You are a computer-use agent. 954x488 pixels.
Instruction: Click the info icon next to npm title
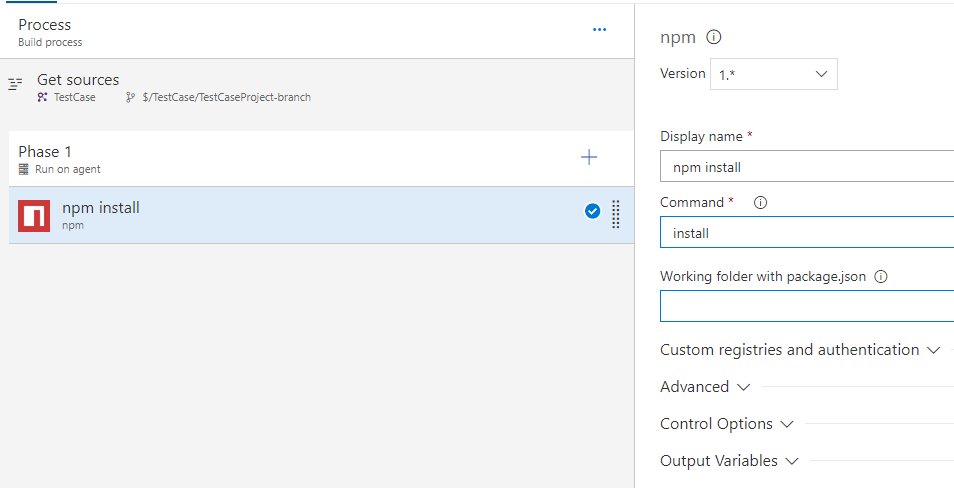coord(714,37)
